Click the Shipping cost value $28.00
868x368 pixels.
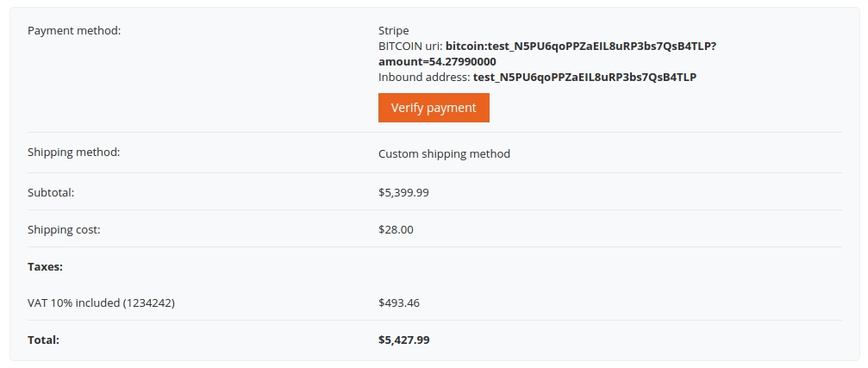point(396,229)
